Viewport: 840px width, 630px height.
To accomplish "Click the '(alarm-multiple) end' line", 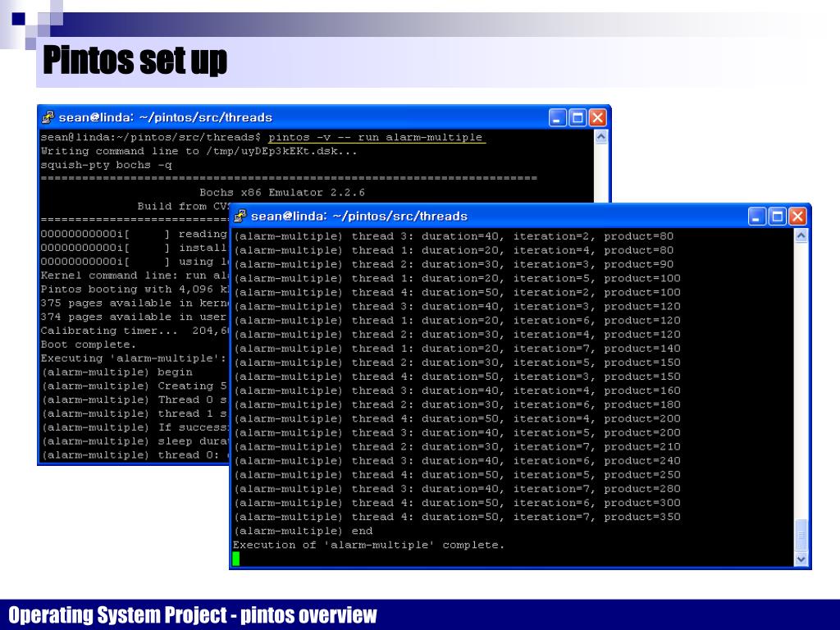I will click(x=304, y=531).
